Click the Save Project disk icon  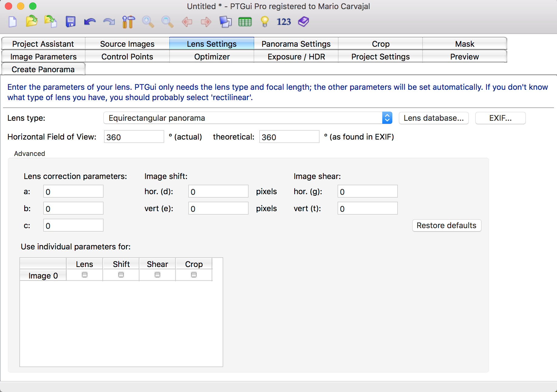[70, 22]
